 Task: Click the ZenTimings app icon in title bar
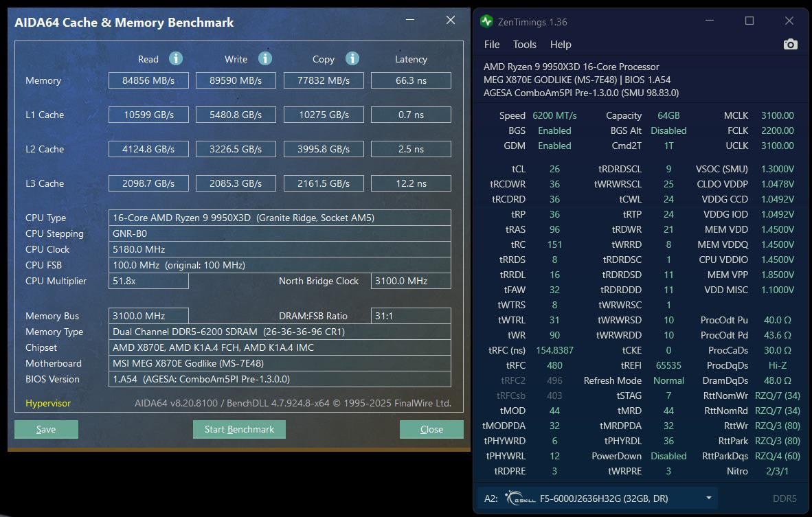[x=487, y=21]
